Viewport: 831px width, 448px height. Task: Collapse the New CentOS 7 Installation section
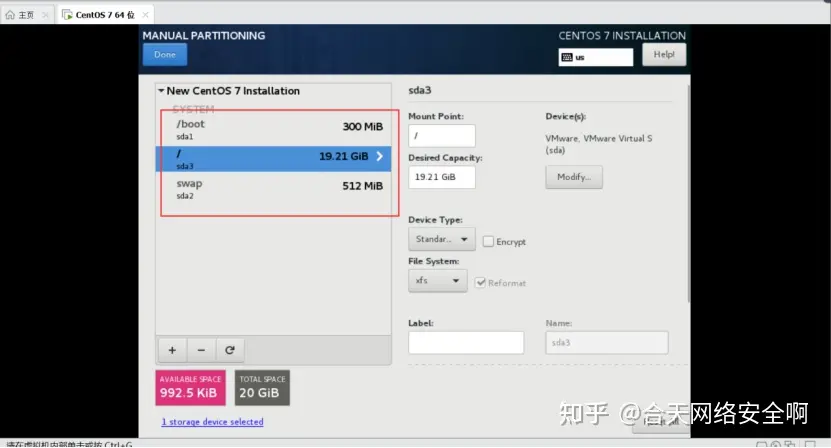(x=161, y=91)
